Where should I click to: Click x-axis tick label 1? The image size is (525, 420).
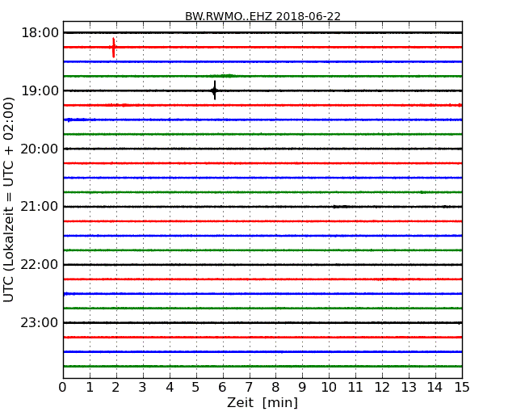coord(90,387)
